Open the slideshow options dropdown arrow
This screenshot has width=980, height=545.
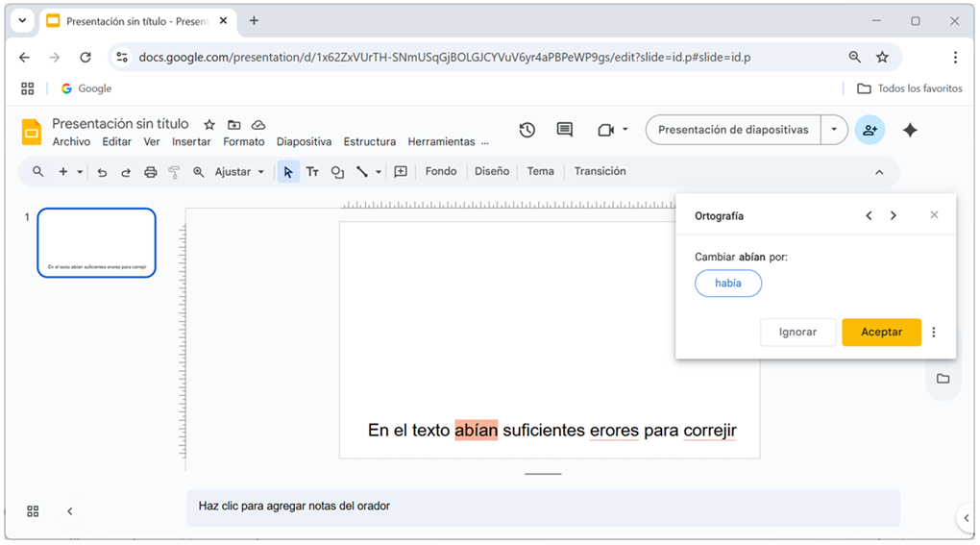tap(834, 130)
